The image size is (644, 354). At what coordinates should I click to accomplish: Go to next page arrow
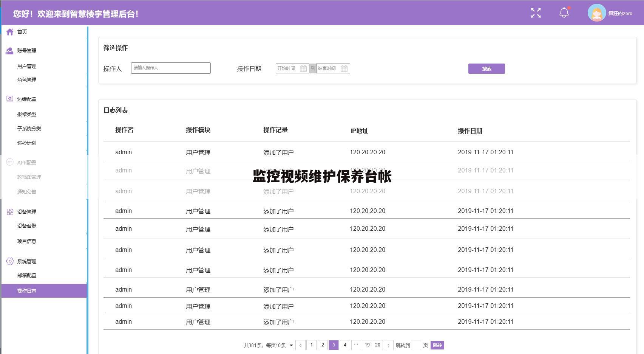pos(388,345)
